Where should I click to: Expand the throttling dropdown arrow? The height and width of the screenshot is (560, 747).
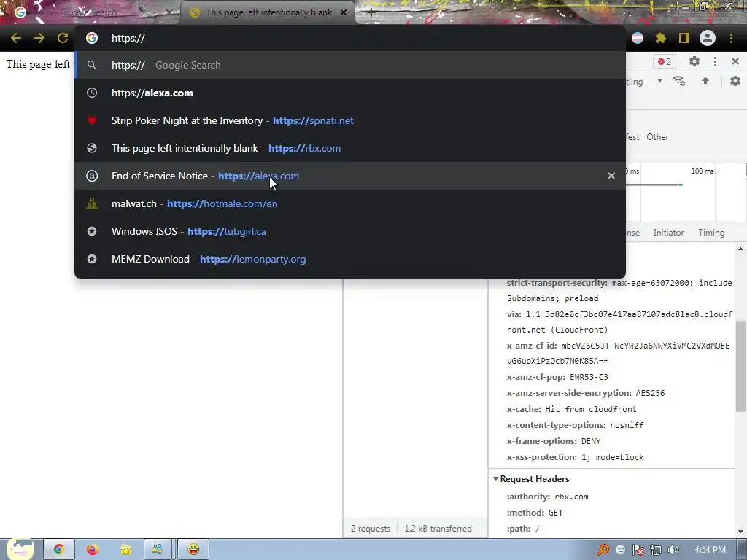click(x=659, y=81)
